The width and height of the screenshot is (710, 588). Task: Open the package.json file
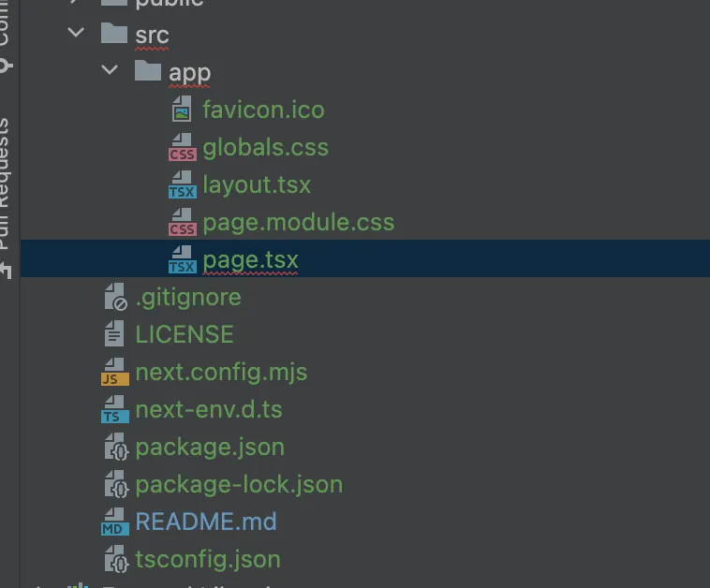pos(210,448)
